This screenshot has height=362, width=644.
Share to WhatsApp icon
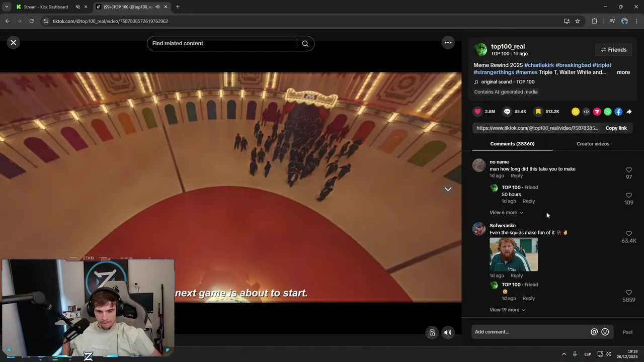[608, 112]
